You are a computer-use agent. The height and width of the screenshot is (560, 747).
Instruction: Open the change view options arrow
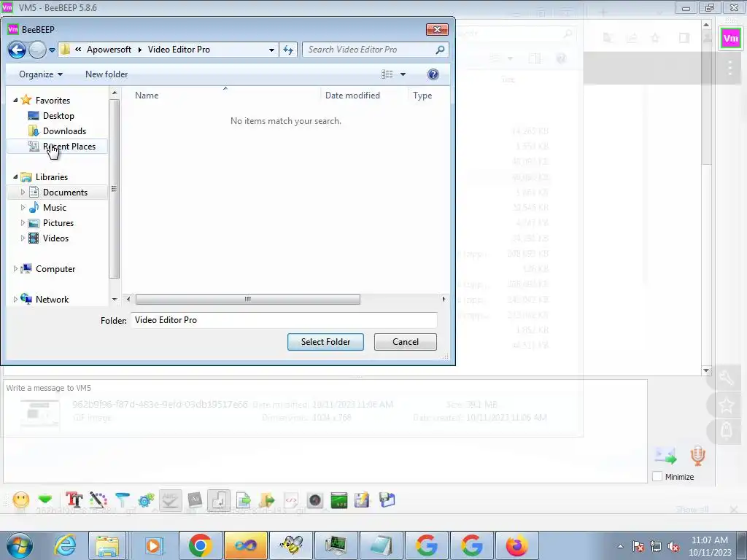point(403,74)
